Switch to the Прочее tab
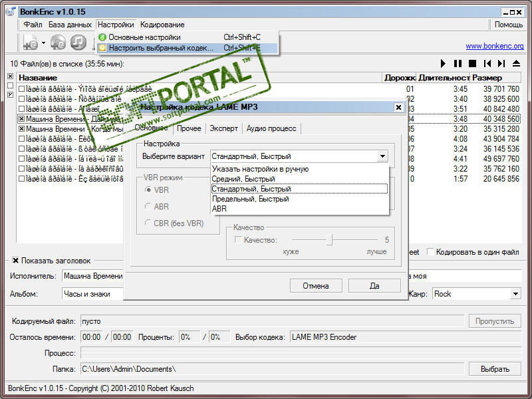Viewport: 532px width, 399px height. [x=189, y=128]
